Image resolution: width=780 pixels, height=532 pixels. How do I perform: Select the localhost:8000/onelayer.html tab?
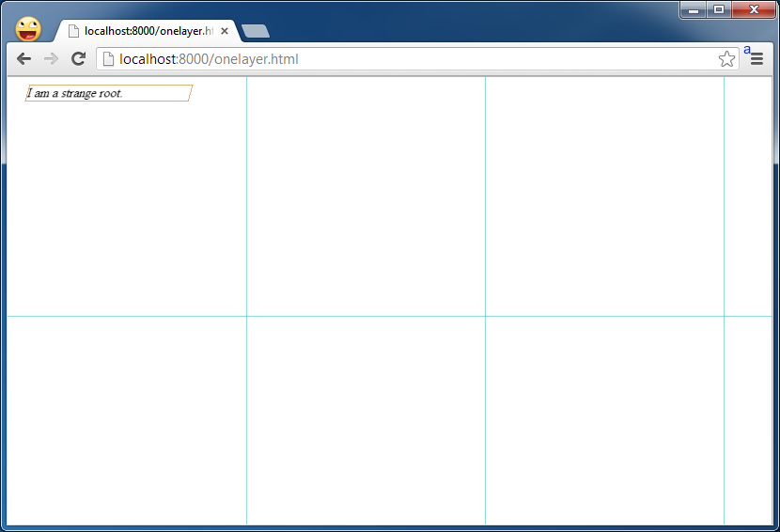[x=148, y=31]
